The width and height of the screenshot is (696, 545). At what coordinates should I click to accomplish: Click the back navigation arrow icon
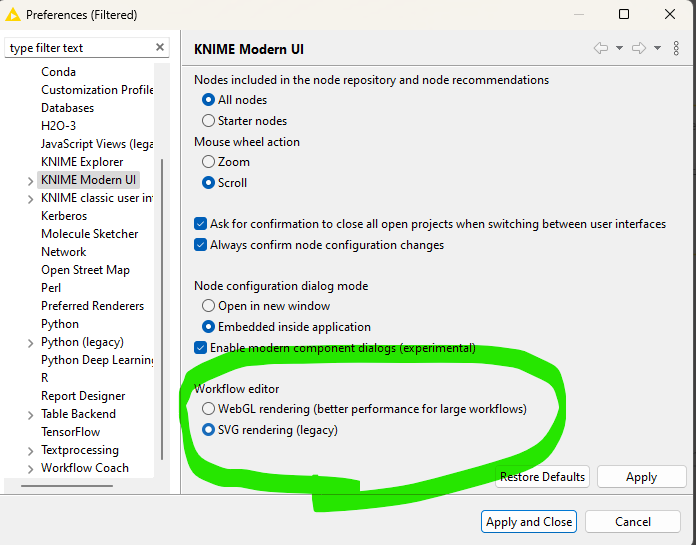pyautogui.click(x=600, y=48)
